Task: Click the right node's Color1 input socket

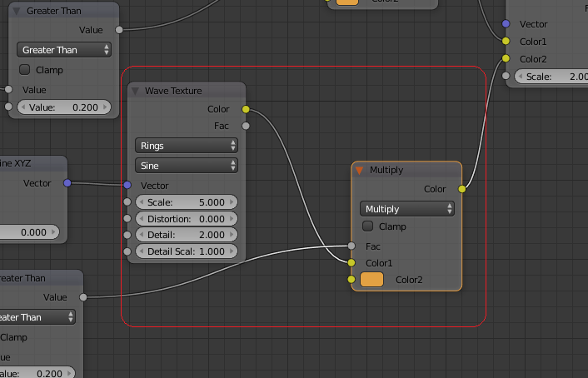Action: pyautogui.click(x=506, y=41)
